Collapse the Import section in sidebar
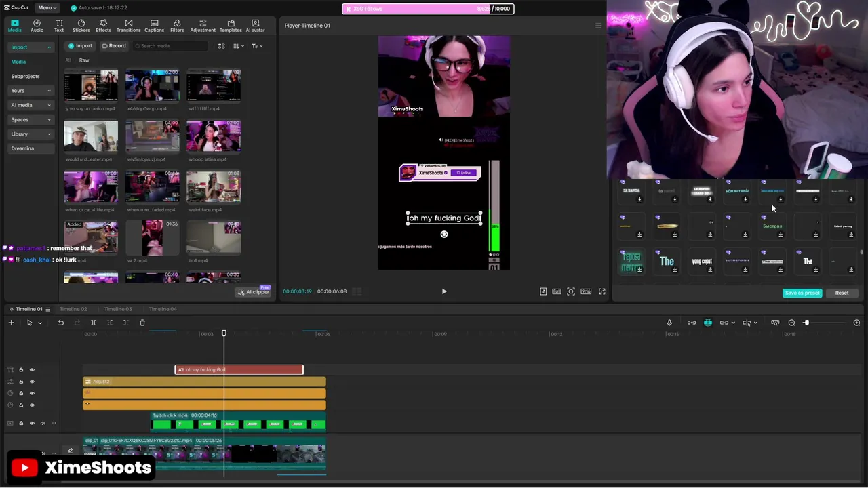The width and height of the screenshot is (868, 488). point(31,47)
